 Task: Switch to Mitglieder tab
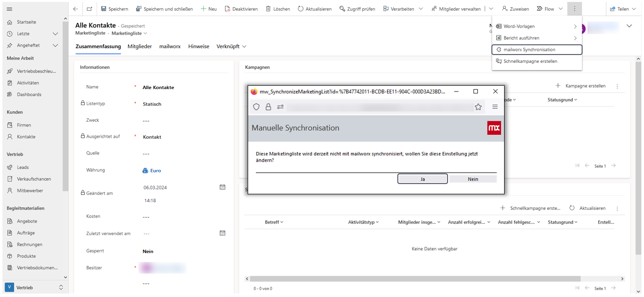[140, 46]
